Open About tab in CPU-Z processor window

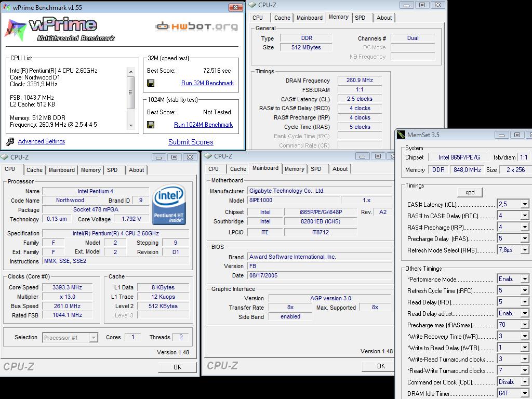coord(137,170)
